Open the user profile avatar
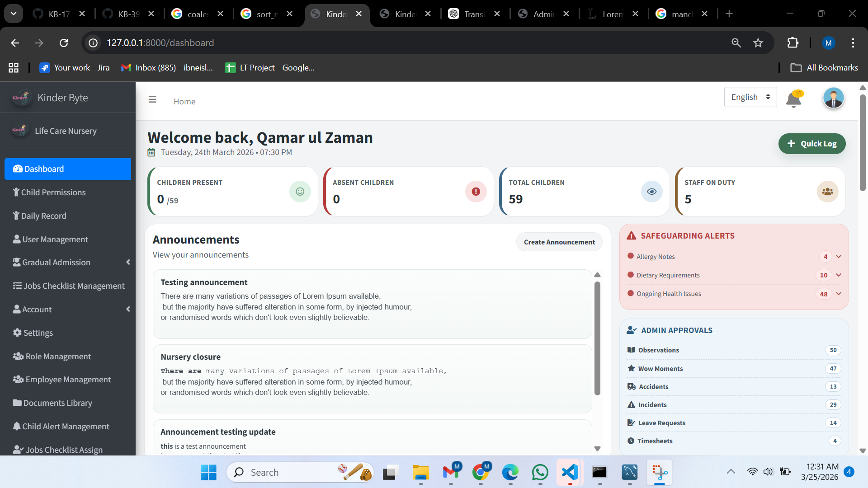The width and height of the screenshot is (868, 488). [833, 98]
